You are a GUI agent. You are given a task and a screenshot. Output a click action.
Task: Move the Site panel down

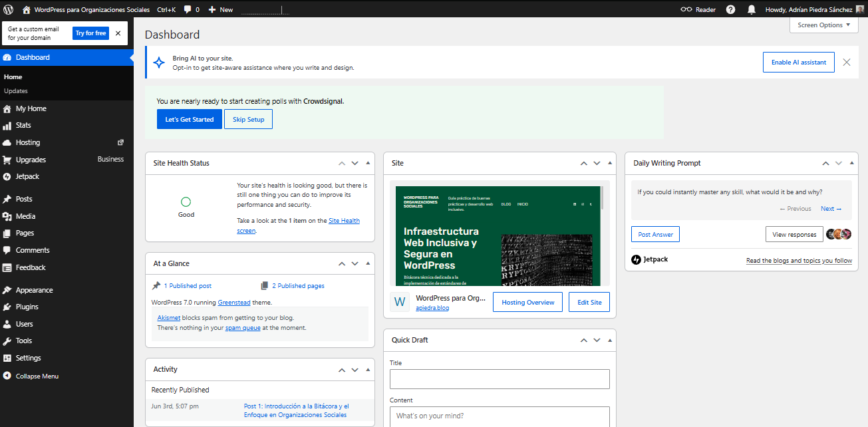coord(597,163)
